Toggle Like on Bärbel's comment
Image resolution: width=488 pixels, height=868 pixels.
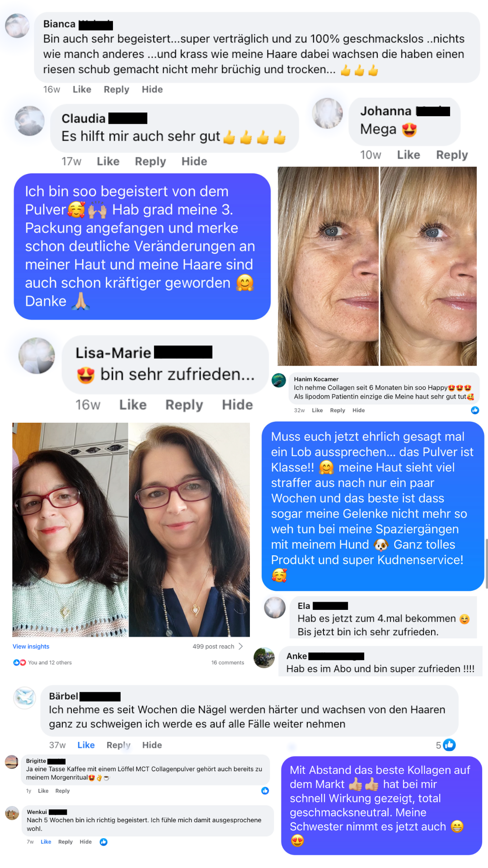pyautogui.click(x=86, y=745)
